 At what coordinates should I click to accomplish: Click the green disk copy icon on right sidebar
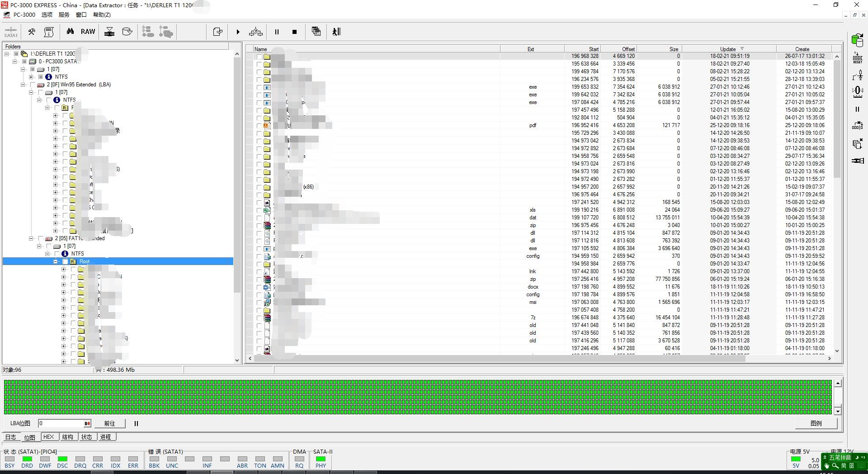(x=858, y=40)
